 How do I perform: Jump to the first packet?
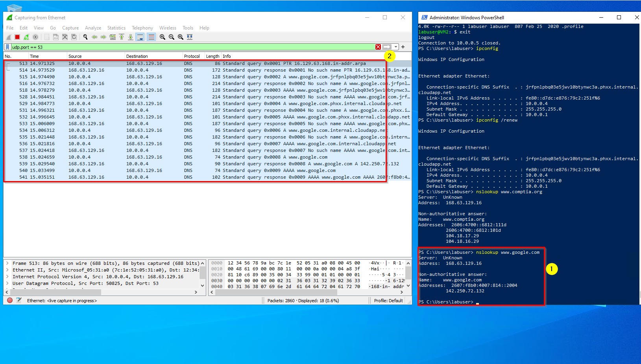pos(122,37)
